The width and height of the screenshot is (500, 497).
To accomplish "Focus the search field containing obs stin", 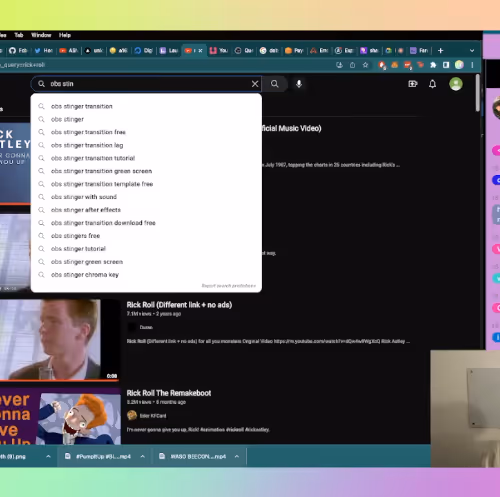I will (146, 84).
